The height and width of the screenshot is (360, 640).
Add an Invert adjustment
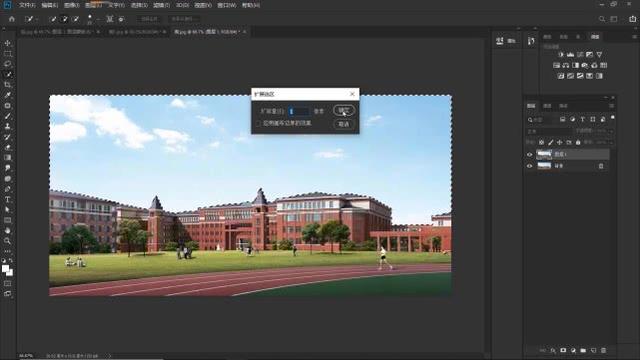click(561, 76)
